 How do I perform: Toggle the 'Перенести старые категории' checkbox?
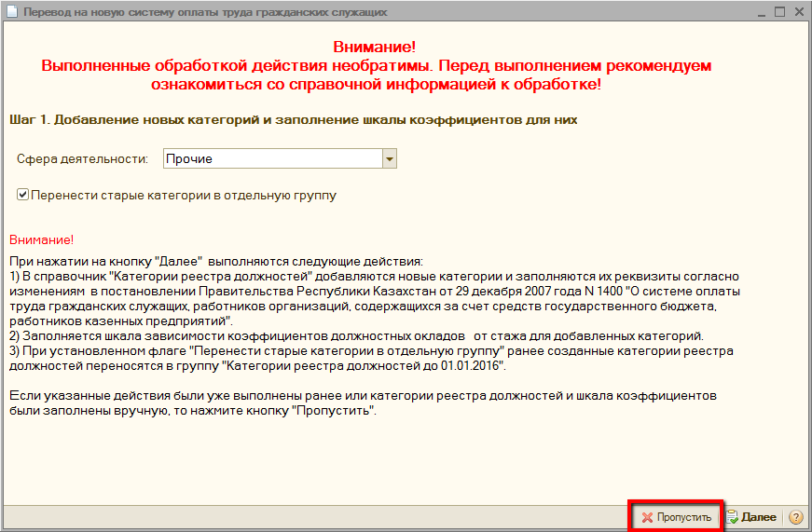tap(22, 196)
